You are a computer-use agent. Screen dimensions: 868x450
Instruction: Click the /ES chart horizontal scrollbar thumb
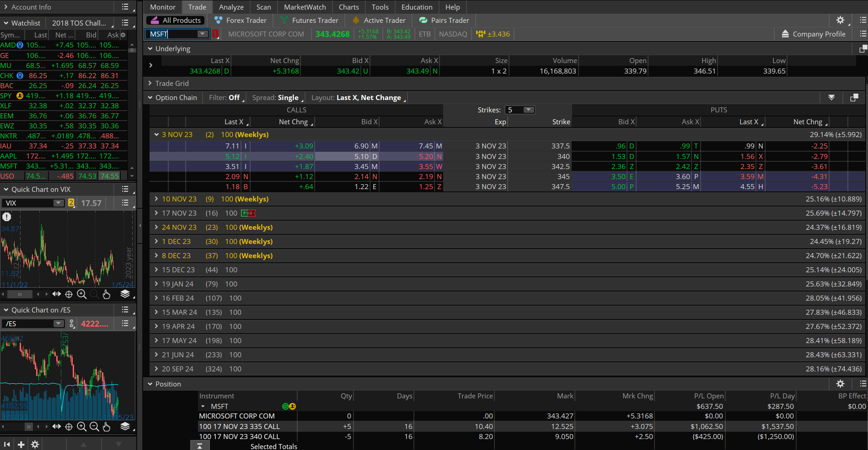click(28, 426)
